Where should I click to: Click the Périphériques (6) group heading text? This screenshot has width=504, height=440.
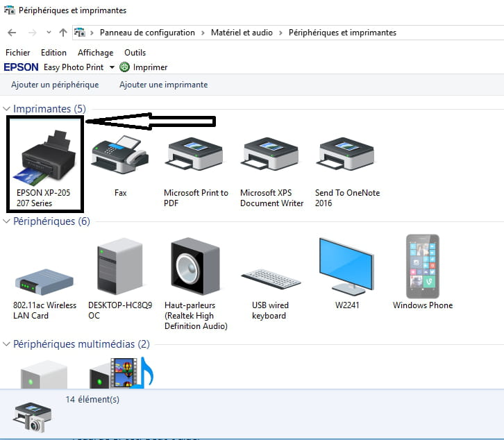click(x=51, y=221)
